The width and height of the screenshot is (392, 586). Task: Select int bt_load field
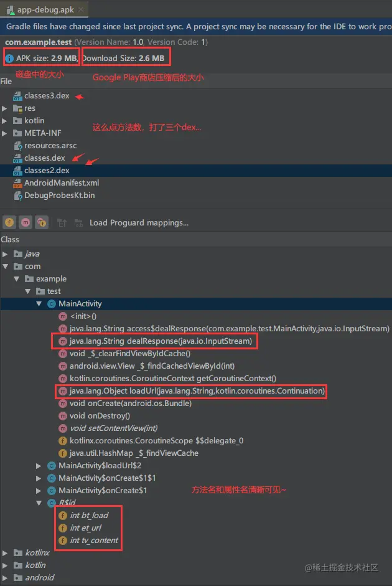pos(89,516)
